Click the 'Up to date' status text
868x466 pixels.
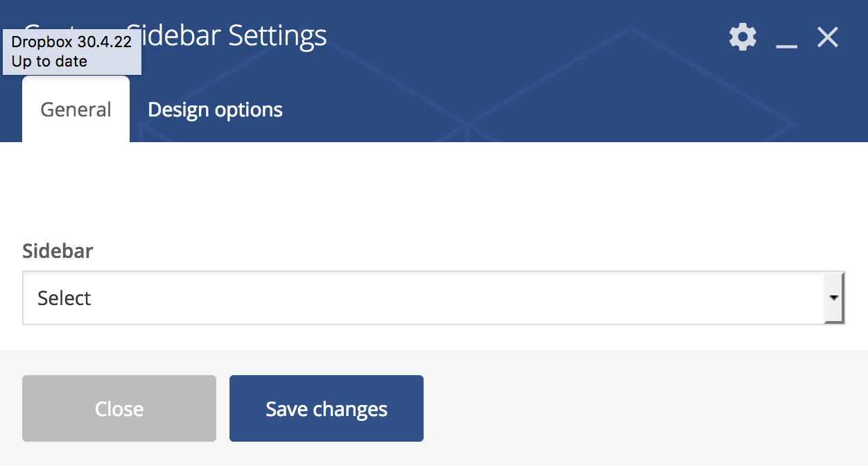coord(49,61)
